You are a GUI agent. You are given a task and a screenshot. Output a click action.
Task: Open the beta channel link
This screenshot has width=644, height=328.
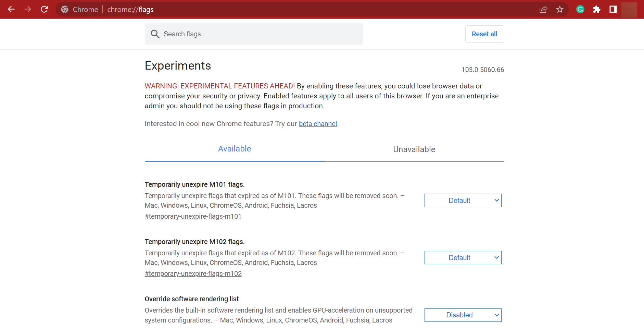pos(318,124)
